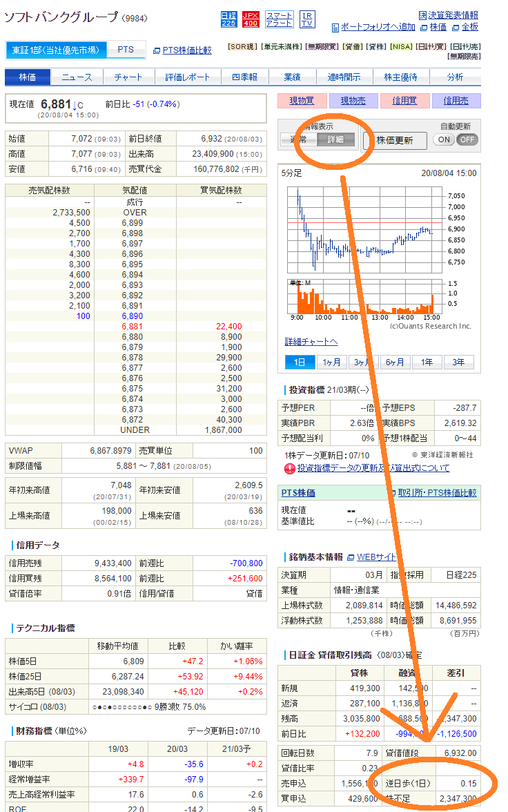This screenshot has width=508, height=812.
Task: Click buy quote price 6,872
Action: (133, 420)
